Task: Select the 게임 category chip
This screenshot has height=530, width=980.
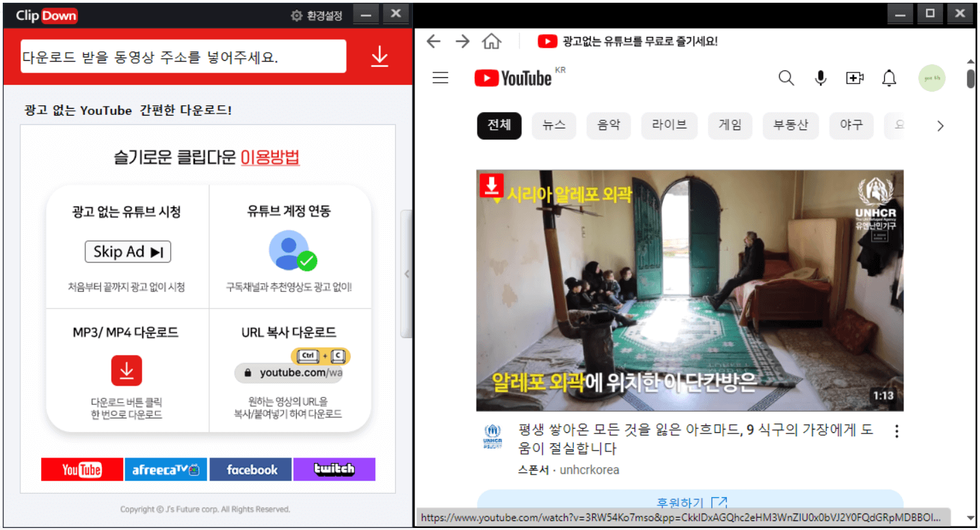Action: coord(730,125)
